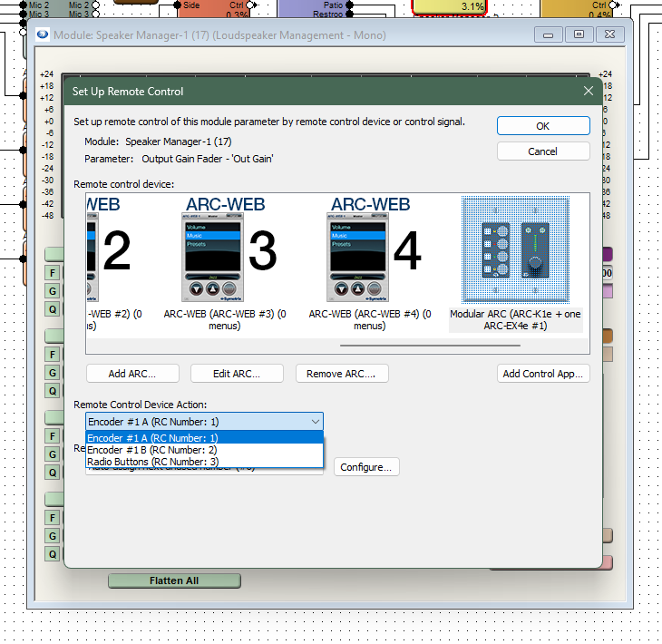Collapse the Remote Control Device Action dropdown arrow
This screenshot has height=644, width=662.
click(315, 422)
